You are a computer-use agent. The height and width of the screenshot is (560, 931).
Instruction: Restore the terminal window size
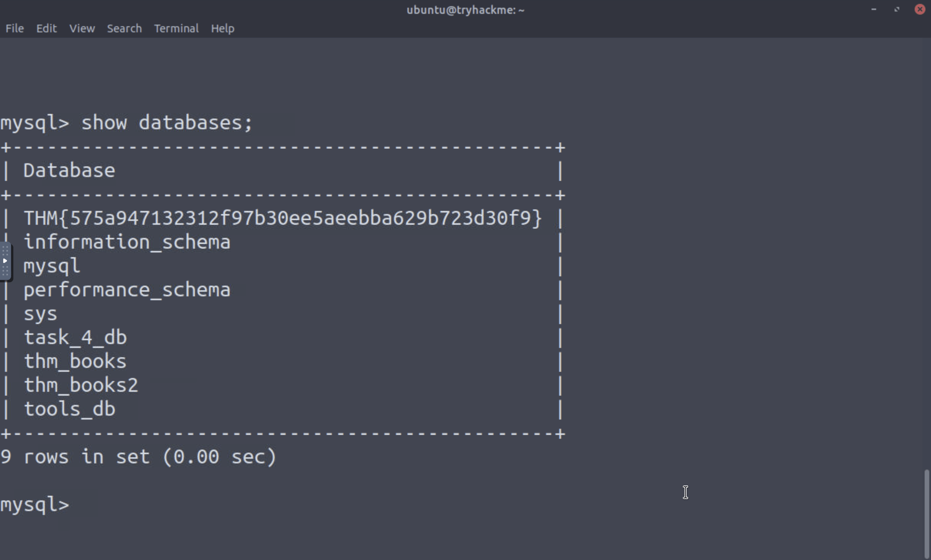[897, 9]
